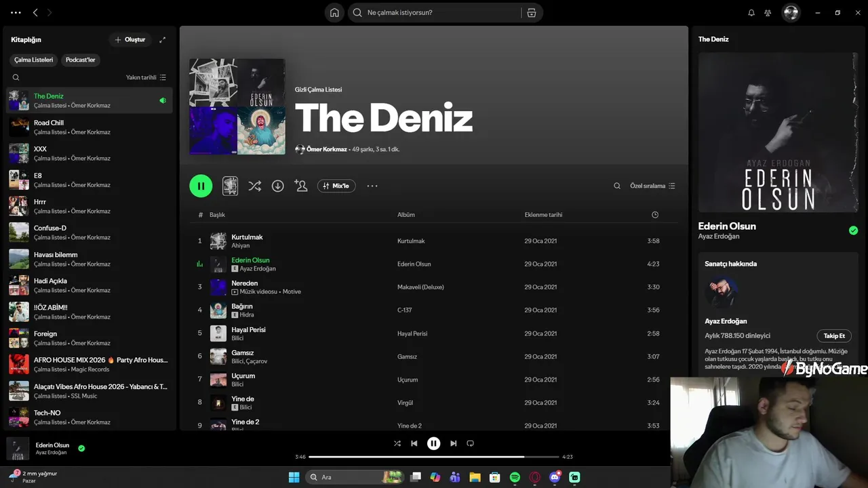This screenshot has height=488, width=868.
Task: Select the Nereden track row
Action: coord(434,287)
